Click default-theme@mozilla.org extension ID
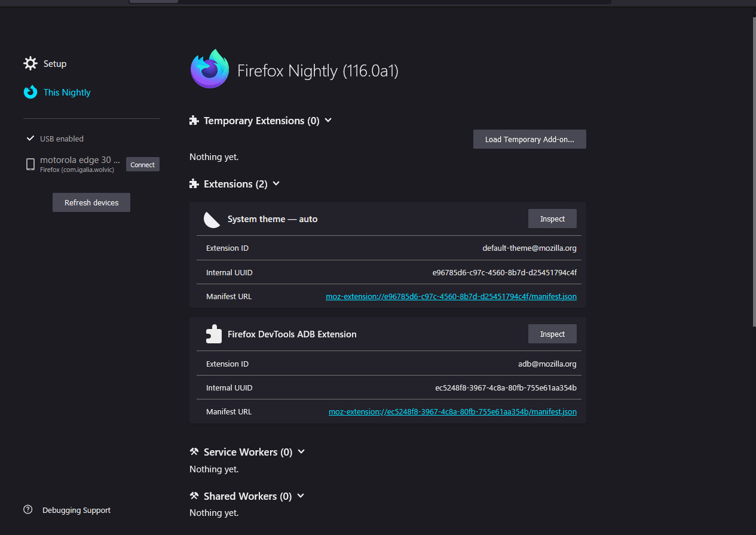756x535 pixels. click(x=529, y=248)
